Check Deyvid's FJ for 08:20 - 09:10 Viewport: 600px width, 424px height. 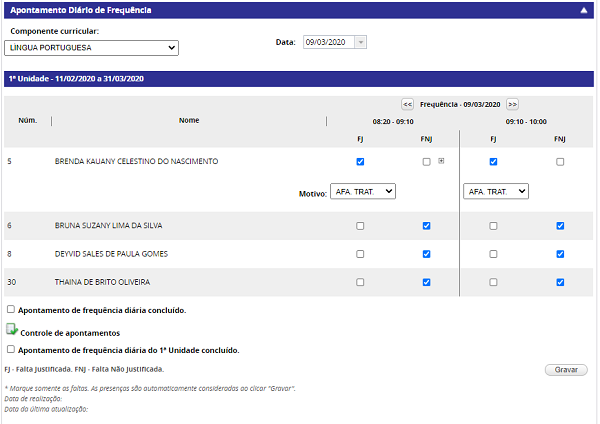pos(360,254)
